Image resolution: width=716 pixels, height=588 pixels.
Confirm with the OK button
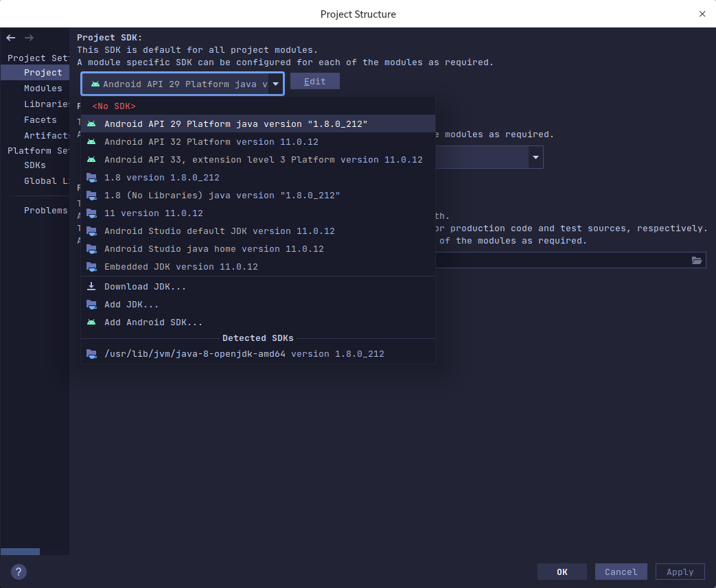562,572
